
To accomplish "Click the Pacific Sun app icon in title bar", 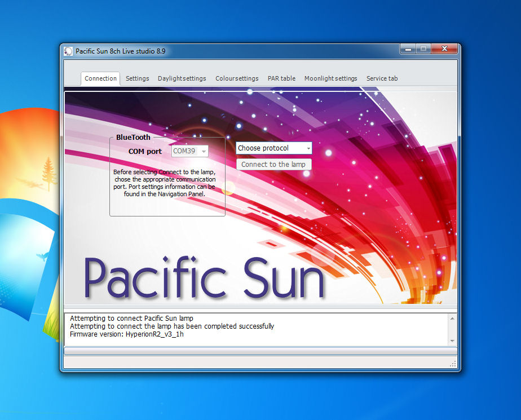I will 68,51.
